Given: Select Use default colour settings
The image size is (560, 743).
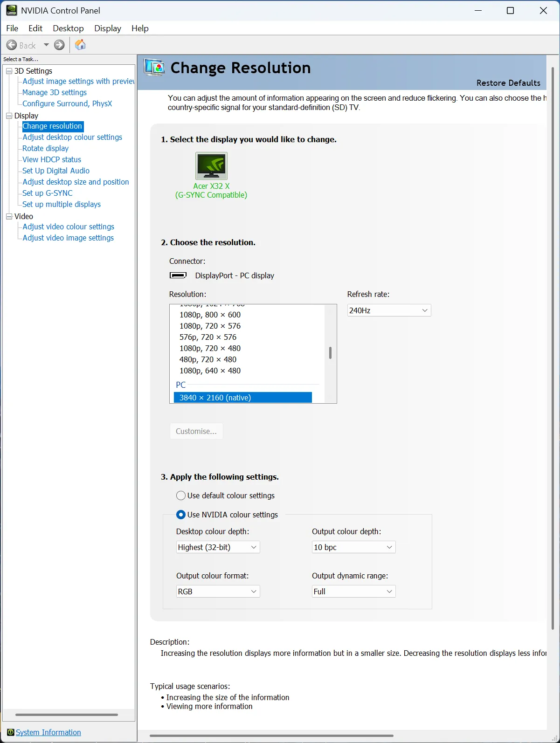Looking at the screenshot, I should 181,495.
